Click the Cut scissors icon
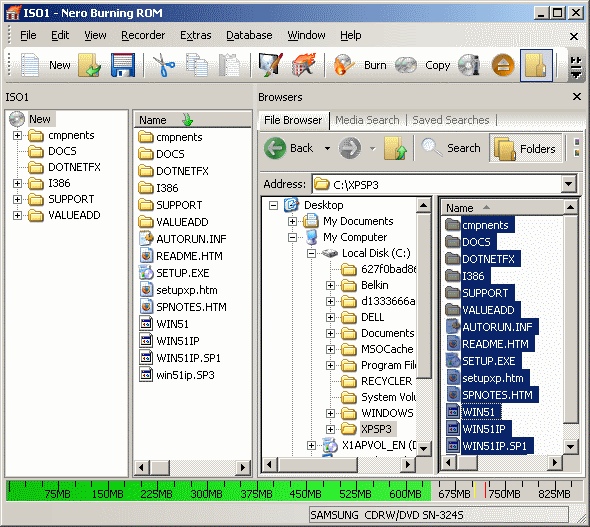Image resolution: width=590 pixels, height=527 pixels. (164, 65)
